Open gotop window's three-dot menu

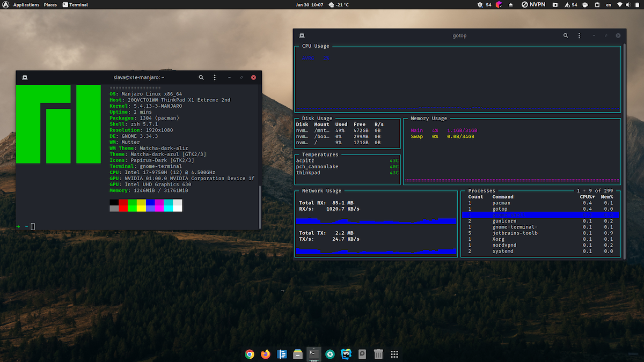point(579,35)
